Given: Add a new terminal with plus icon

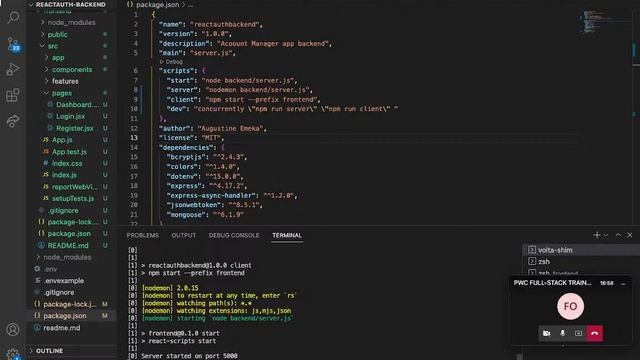Looking at the screenshot, I should 597,235.
